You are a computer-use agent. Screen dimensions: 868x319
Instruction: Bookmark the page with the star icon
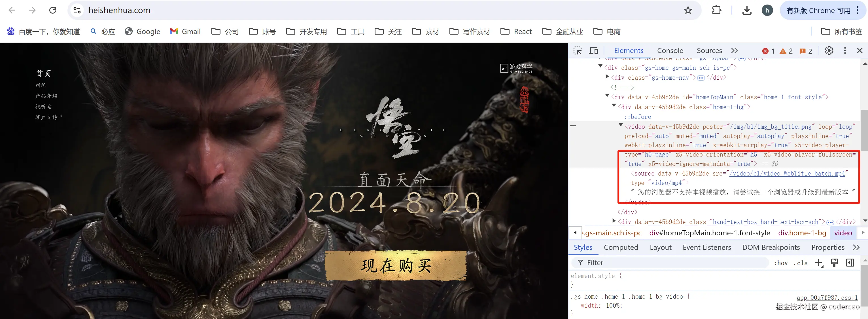(688, 10)
